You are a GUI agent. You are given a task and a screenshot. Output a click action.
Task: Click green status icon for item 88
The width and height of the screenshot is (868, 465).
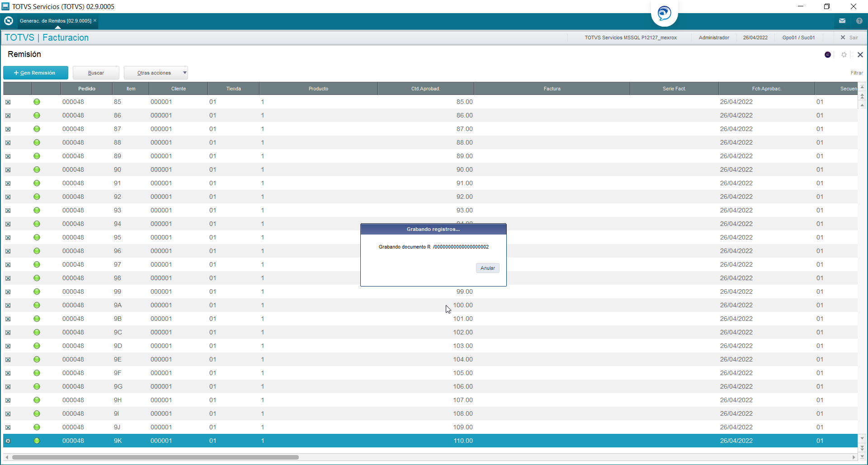(37, 142)
